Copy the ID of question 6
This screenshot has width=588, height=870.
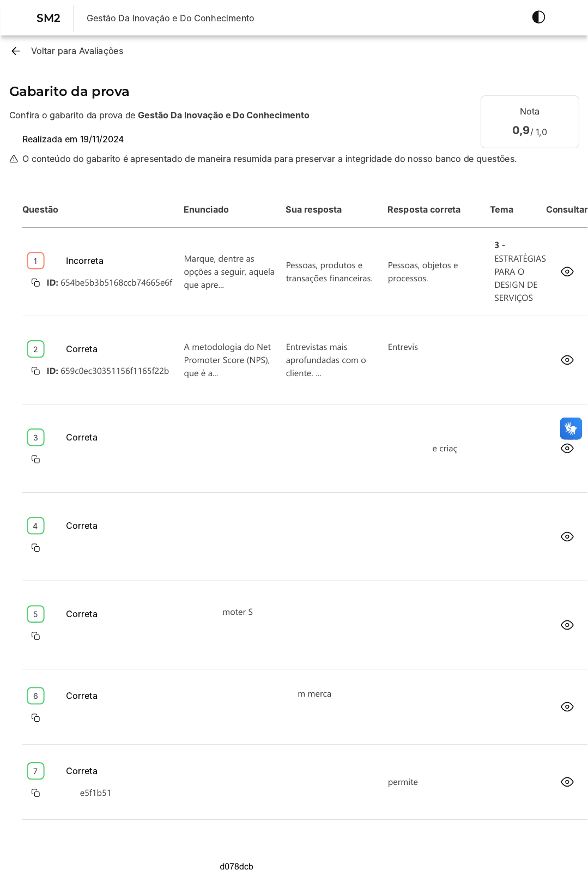(35, 718)
